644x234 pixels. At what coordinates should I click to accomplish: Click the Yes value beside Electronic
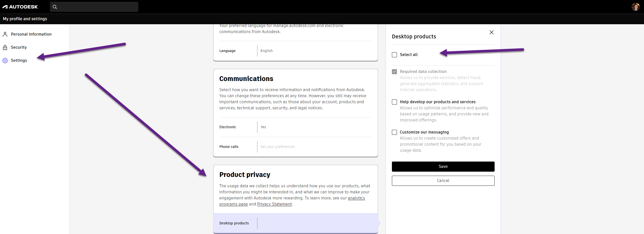click(x=263, y=127)
